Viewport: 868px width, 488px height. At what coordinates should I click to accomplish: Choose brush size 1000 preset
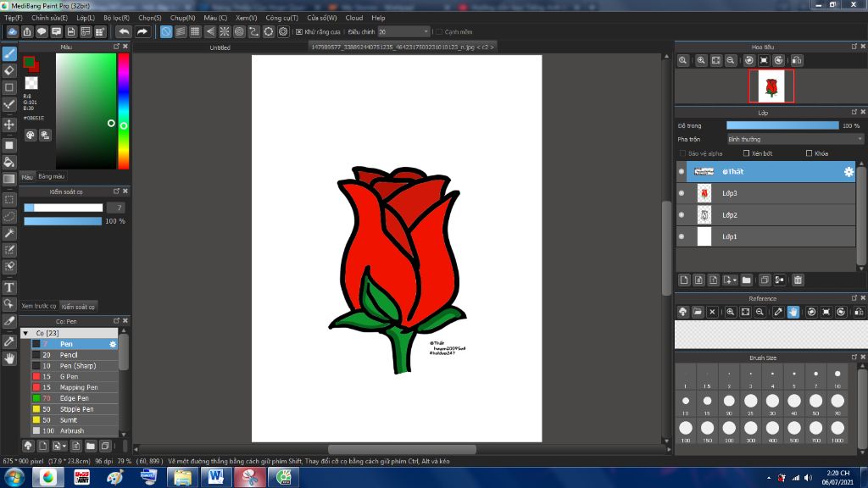pyautogui.click(x=837, y=430)
